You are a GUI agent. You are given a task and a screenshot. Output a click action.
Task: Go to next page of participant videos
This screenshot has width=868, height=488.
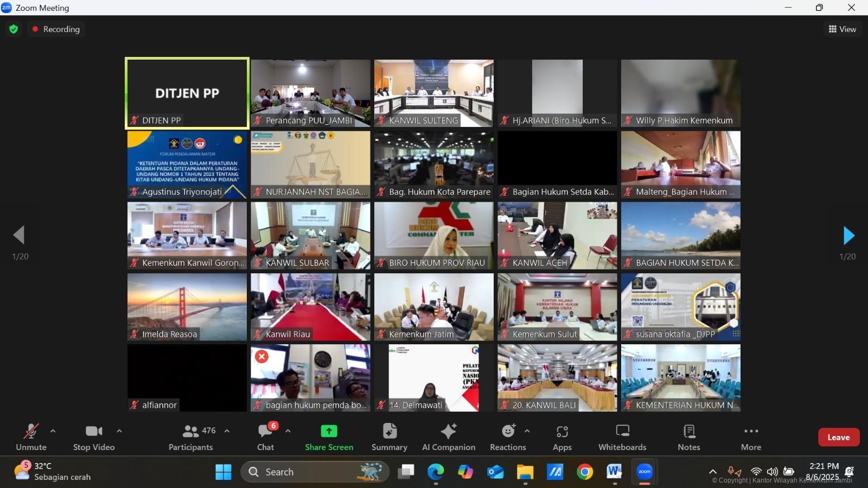click(849, 235)
